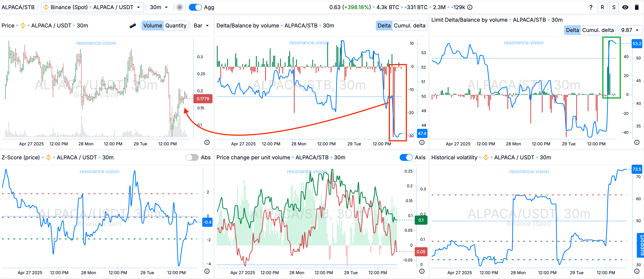Image resolution: width=644 pixels, height=279 pixels.
Task: Open the 9.87 value dropdown
Action: coord(630,30)
